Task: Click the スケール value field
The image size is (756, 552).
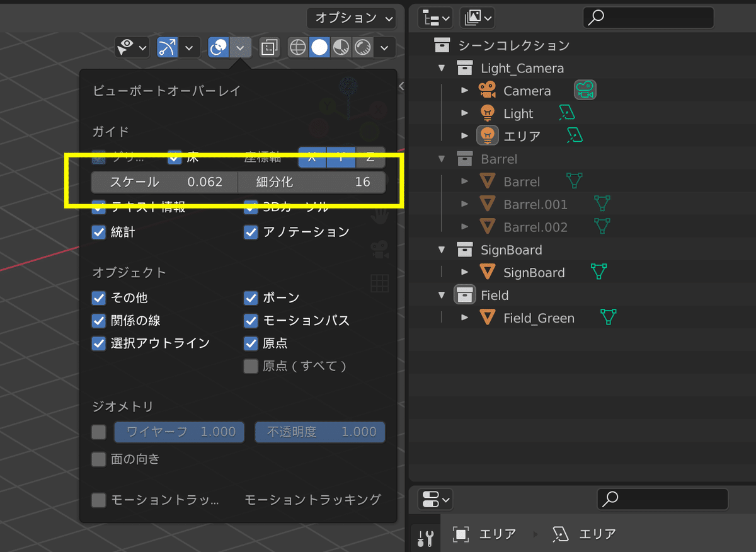Action: click(164, 182)
